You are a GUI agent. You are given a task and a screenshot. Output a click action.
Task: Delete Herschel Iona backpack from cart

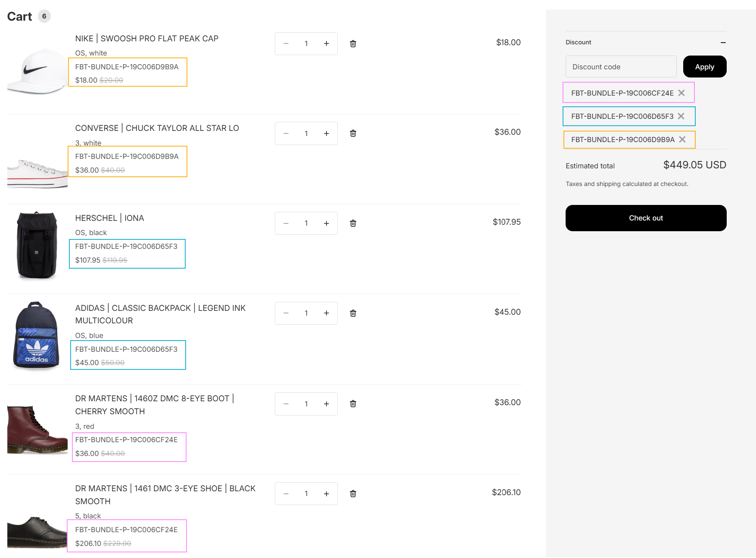tap(353, 223)
